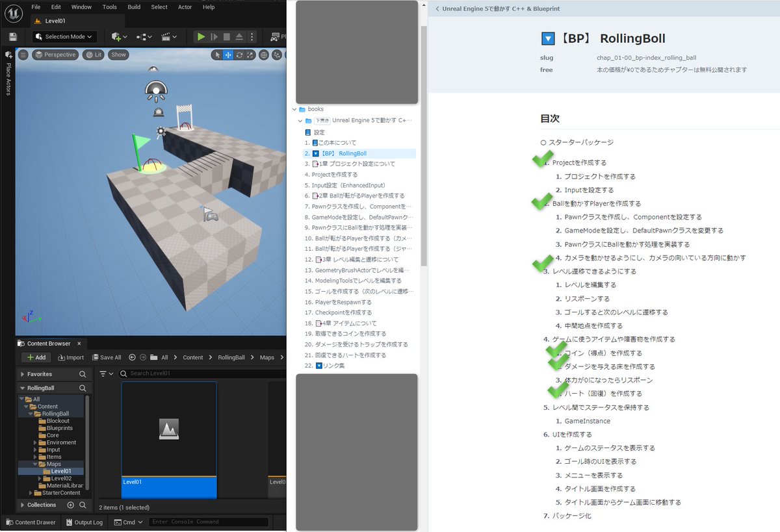The height and width of the screenshot is (532, 780).
Task: Expand the Items folder in the tree
Action: click(34, 457)
